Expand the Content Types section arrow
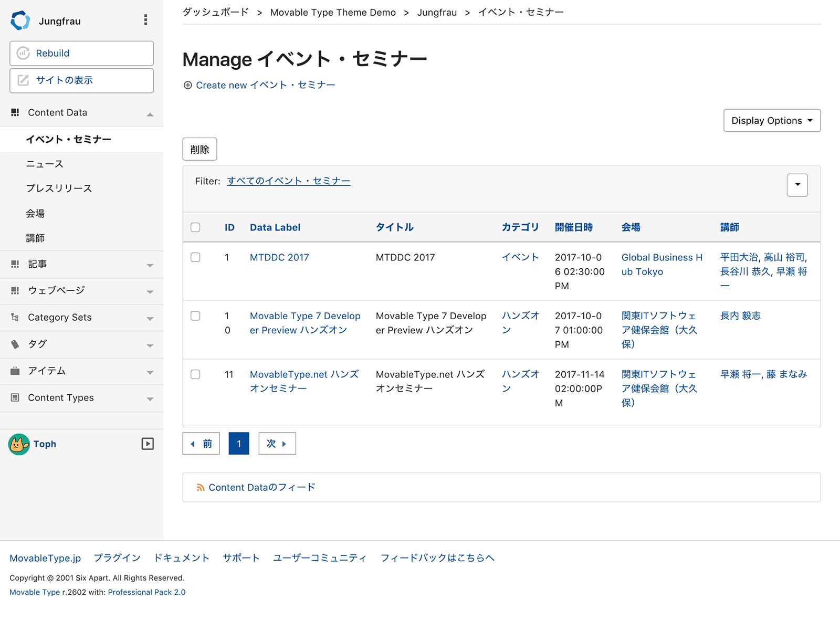 click(150, 399)
